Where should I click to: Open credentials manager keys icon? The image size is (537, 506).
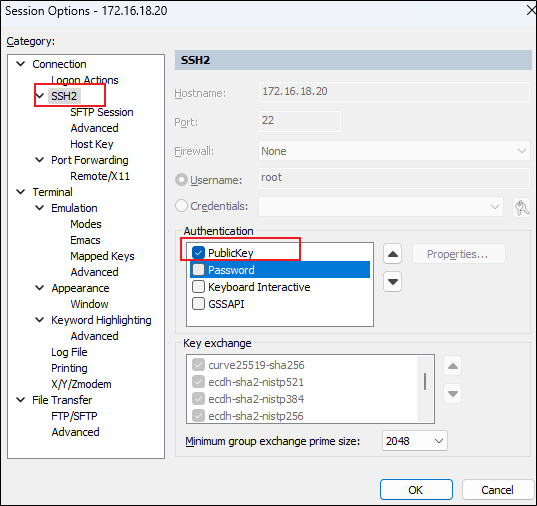pyautogui.click(x=521, y=207)
